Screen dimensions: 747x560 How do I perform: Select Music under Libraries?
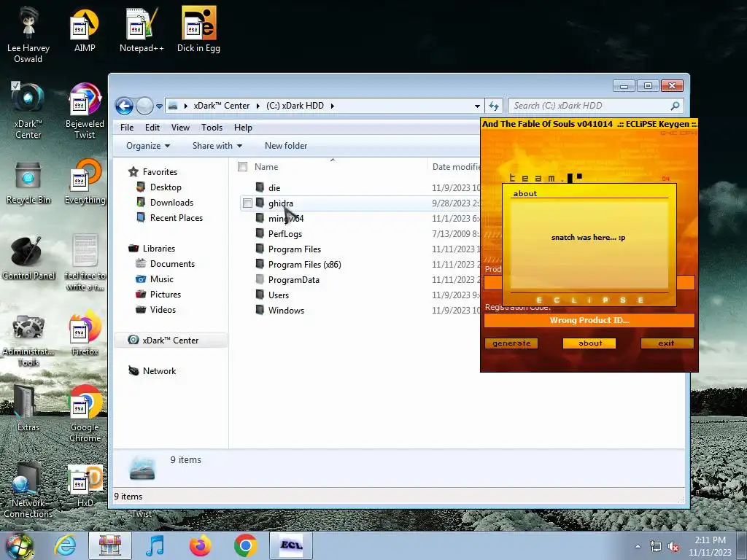pyautogui.click(x=161, y=279)
